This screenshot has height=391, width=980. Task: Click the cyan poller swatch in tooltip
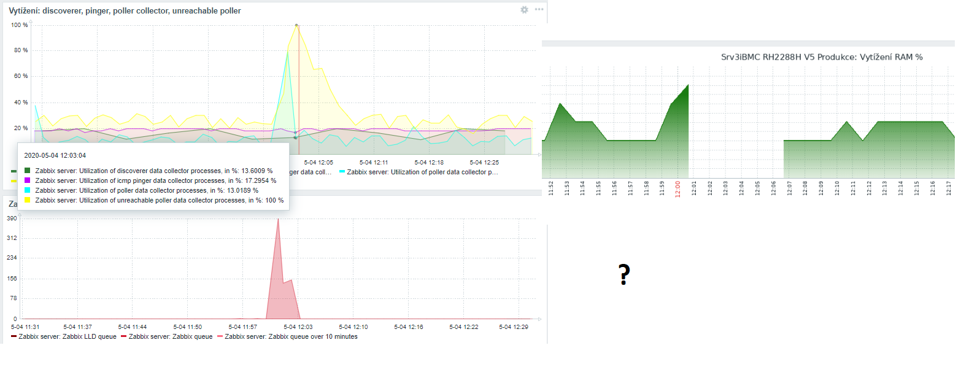click(x=27, y=190)
